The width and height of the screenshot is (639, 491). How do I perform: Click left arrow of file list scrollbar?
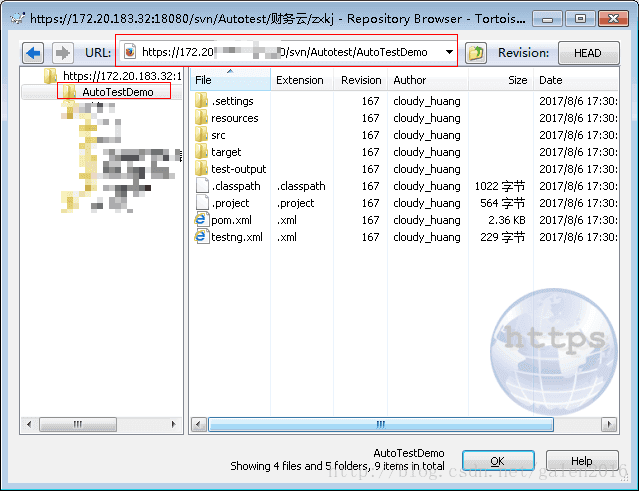click(x=198, y=424)
